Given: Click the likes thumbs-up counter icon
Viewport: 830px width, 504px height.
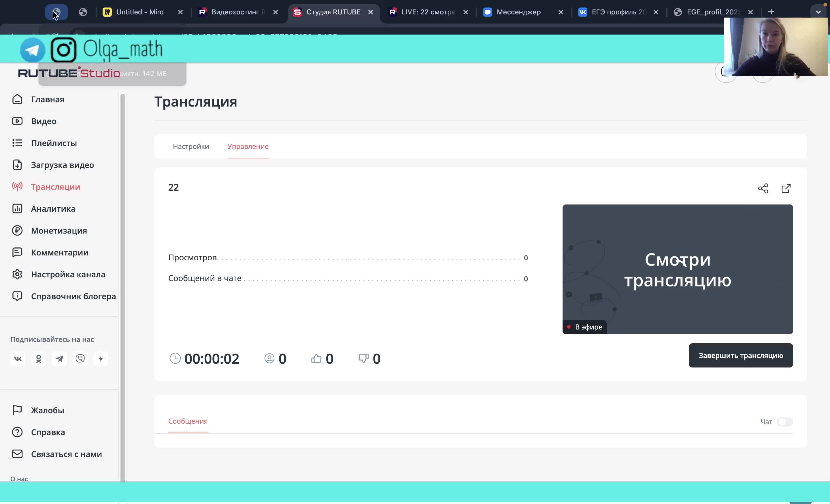Looking at the screenshot, I should (316, 358).
